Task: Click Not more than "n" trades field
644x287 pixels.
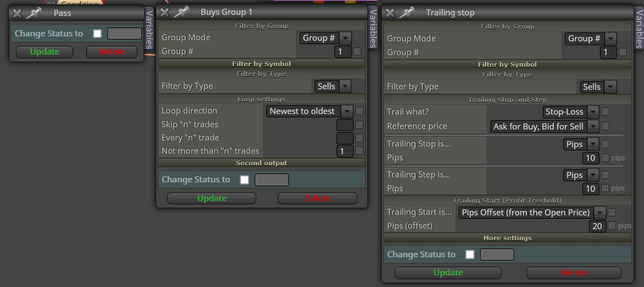Action: [x=345, y=151]
